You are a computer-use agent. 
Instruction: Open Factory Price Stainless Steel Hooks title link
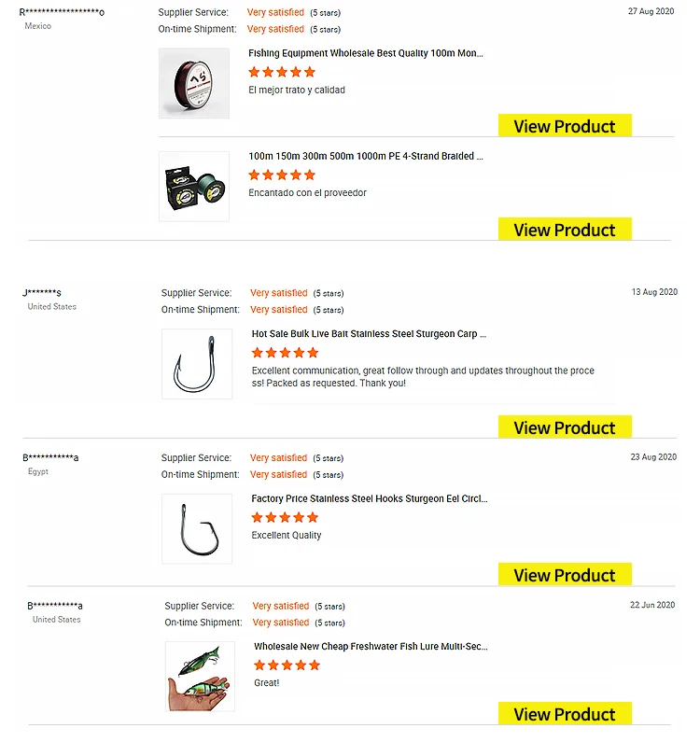[369, 499]
